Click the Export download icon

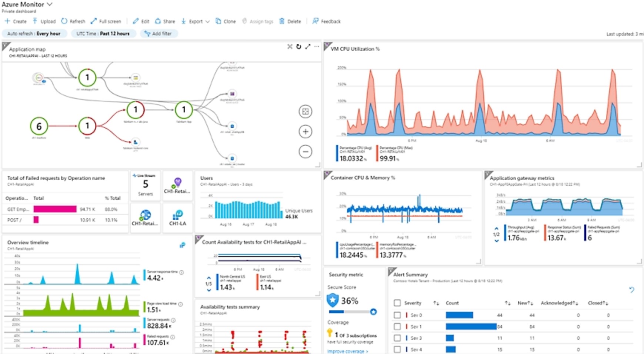click(x=183, y=21)
